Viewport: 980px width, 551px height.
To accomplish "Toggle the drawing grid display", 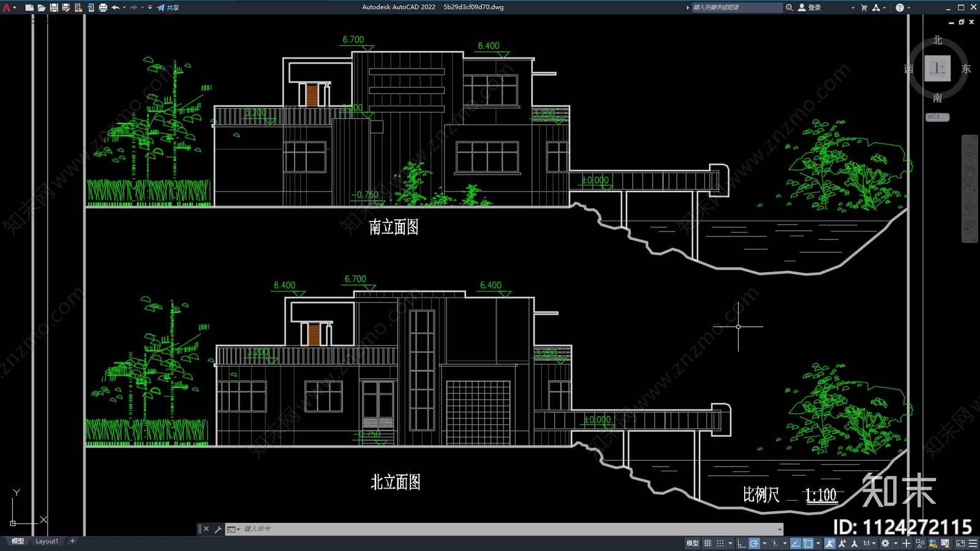I will pos(707,543).
